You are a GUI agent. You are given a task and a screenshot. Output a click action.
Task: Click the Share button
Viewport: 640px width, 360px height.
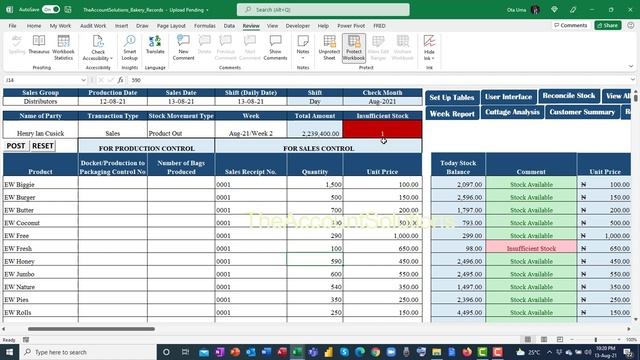pyautogui.click(x=608, y=25)
